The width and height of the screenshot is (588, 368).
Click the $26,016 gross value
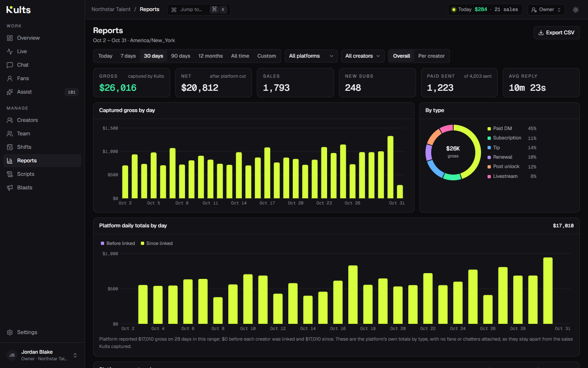click(x=118, y=88)
